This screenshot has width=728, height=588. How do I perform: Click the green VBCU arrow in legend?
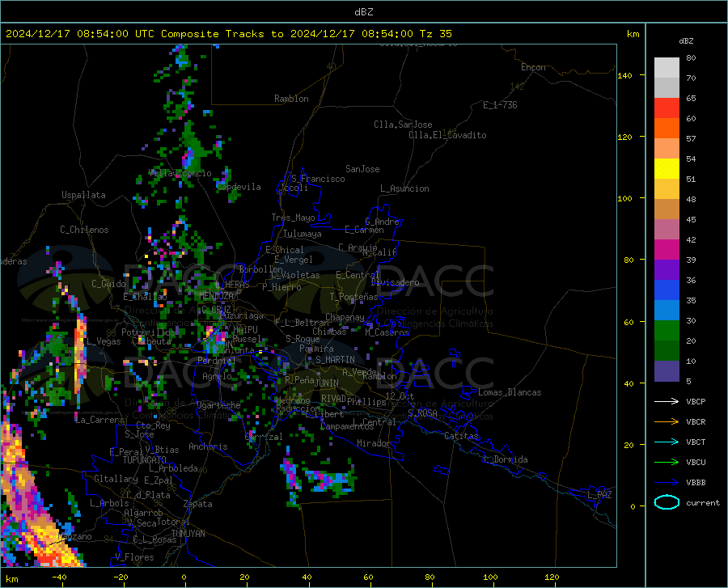tap(667, 462)
